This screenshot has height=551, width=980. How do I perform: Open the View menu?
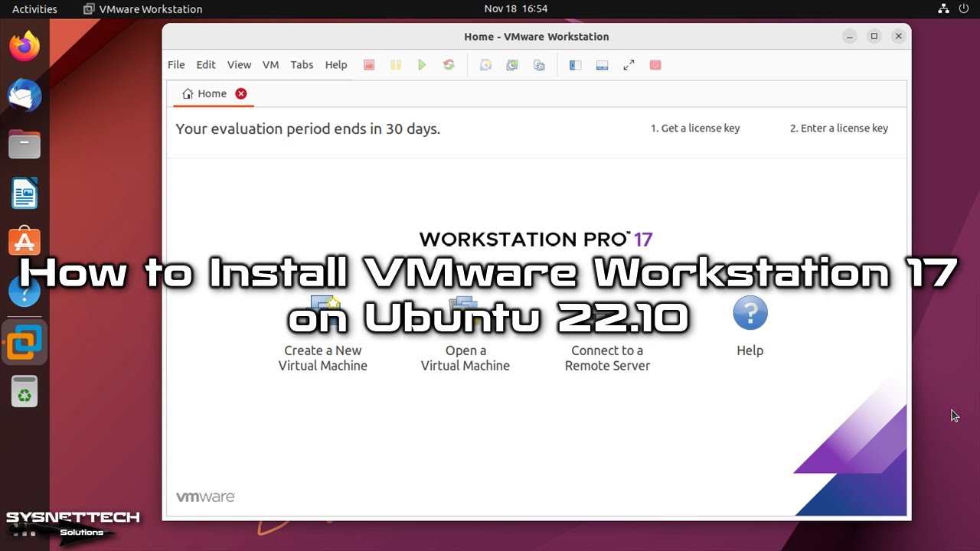pos(239,65)
